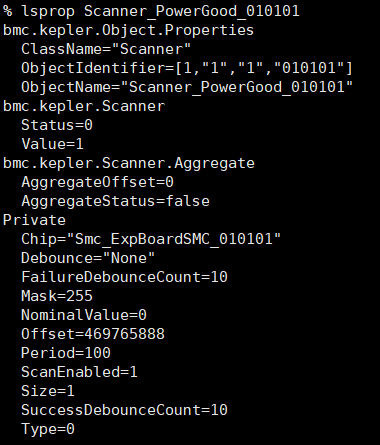Select the Chip="Smc_ExpBoardSMC_010101" line

[x=151, y=239]
